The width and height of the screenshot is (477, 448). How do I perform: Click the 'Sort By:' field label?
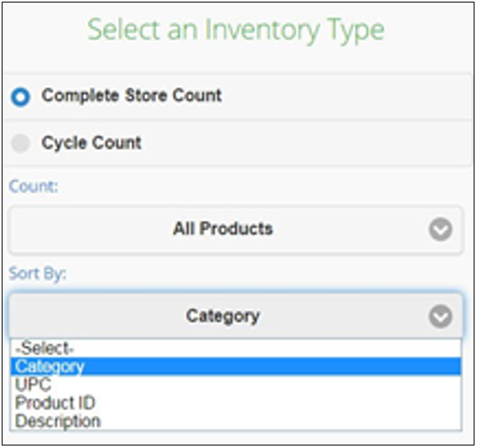click(38, 274)
